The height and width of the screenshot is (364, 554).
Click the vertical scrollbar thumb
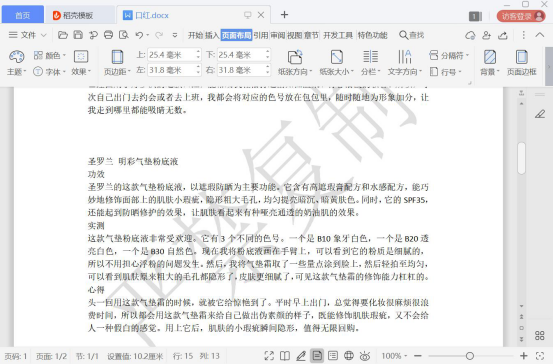pos(521,158)
